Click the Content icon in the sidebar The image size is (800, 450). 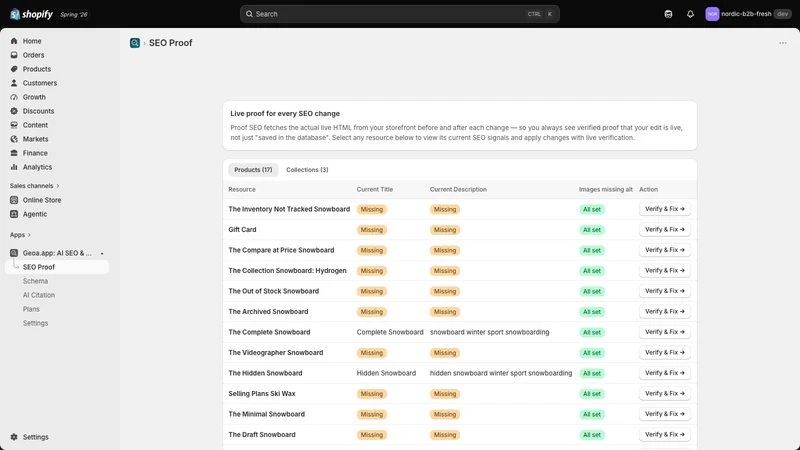pyautogui.click(x=14, y=125)
